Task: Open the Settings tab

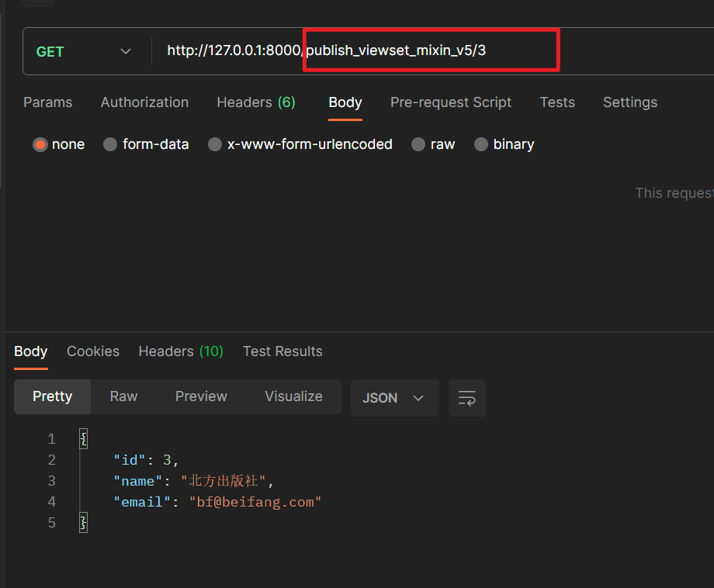Action: pyautogui.click(x=629, y=102)
